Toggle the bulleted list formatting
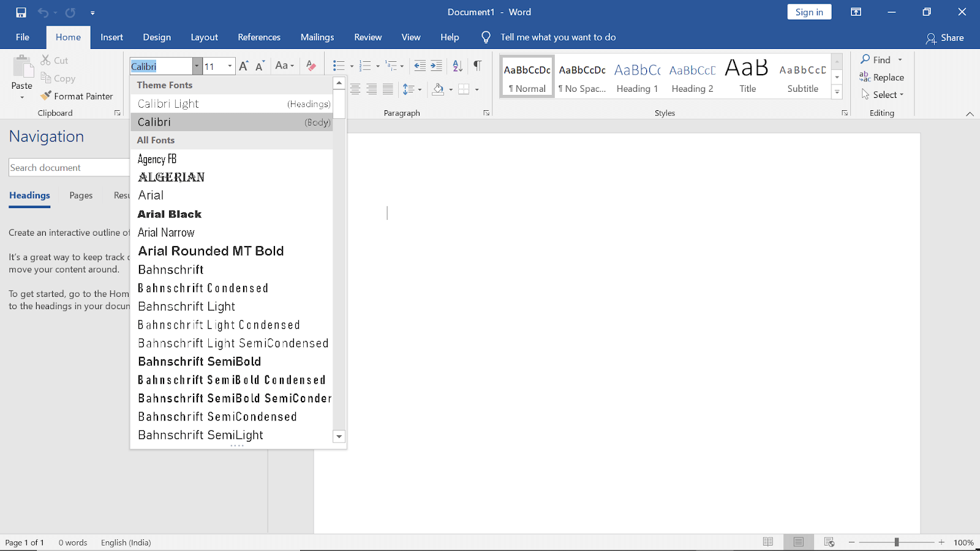 337,66
